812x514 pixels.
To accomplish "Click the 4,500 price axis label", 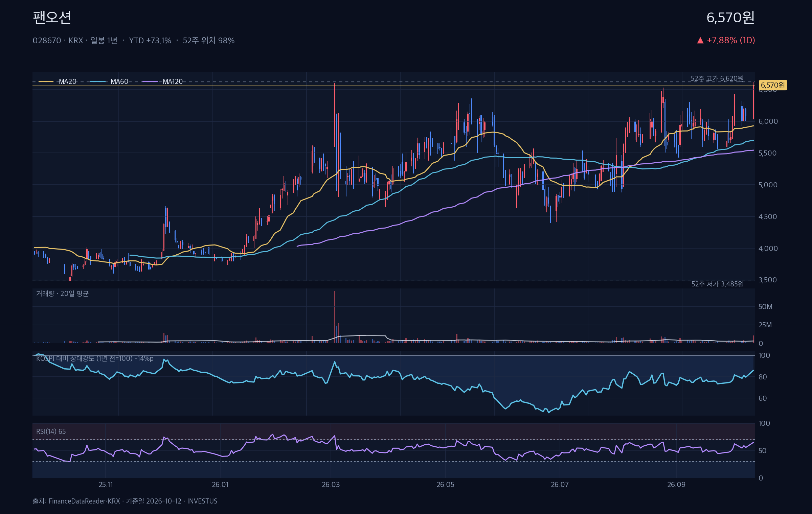I will pos(768,217).
